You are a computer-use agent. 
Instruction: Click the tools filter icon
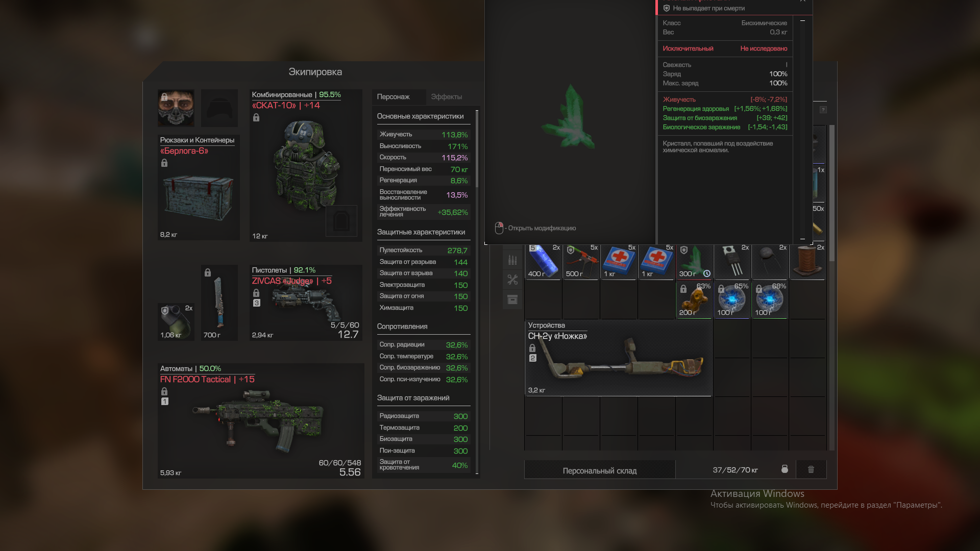[512, 280]
